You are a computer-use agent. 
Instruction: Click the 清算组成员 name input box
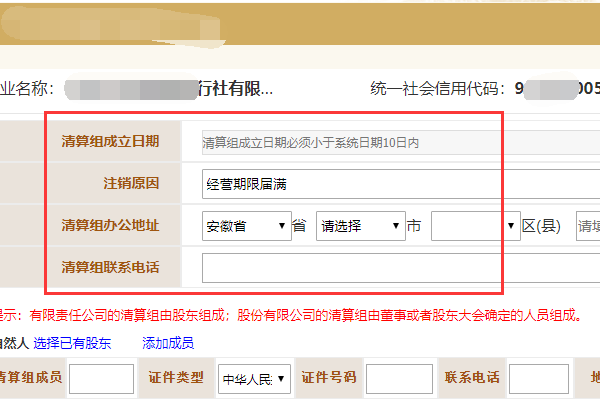click(x=101, y=378)
